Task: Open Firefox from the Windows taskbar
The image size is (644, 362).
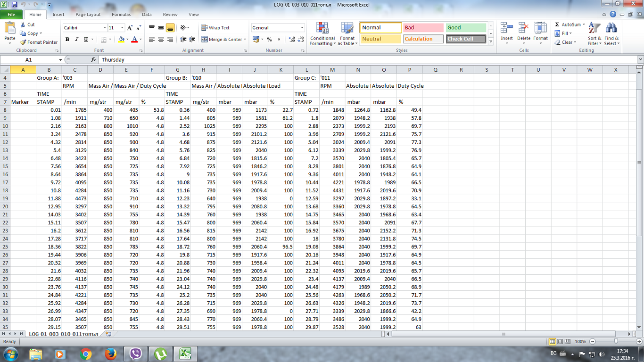Action: click(x=110, y=354)
